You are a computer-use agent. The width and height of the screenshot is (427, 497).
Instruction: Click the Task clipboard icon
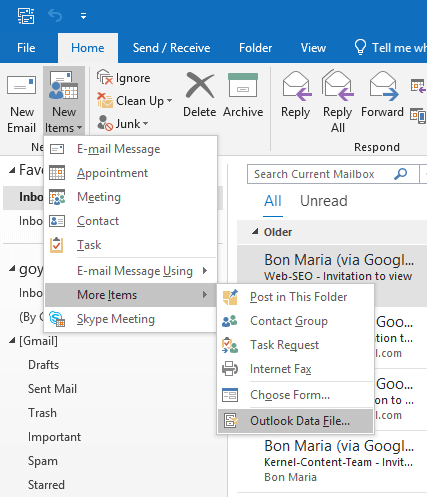click(x=57, y=245)
